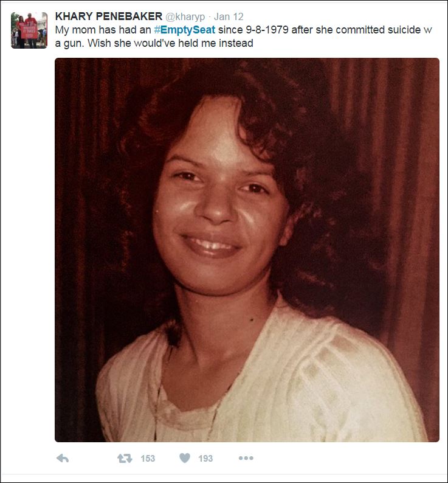
Task: View the 153 retweets count
Action: [148, 458]
